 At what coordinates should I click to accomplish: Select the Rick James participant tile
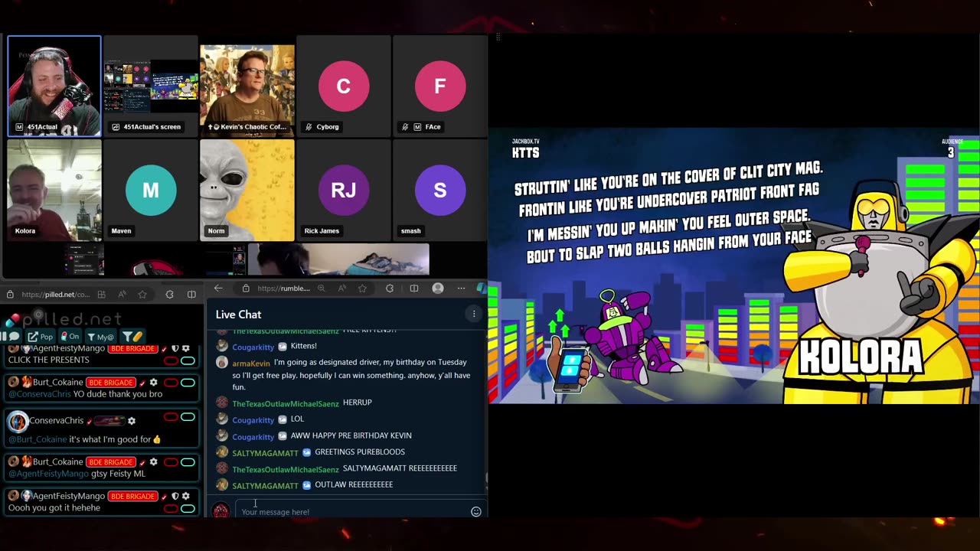coord(344,190)
